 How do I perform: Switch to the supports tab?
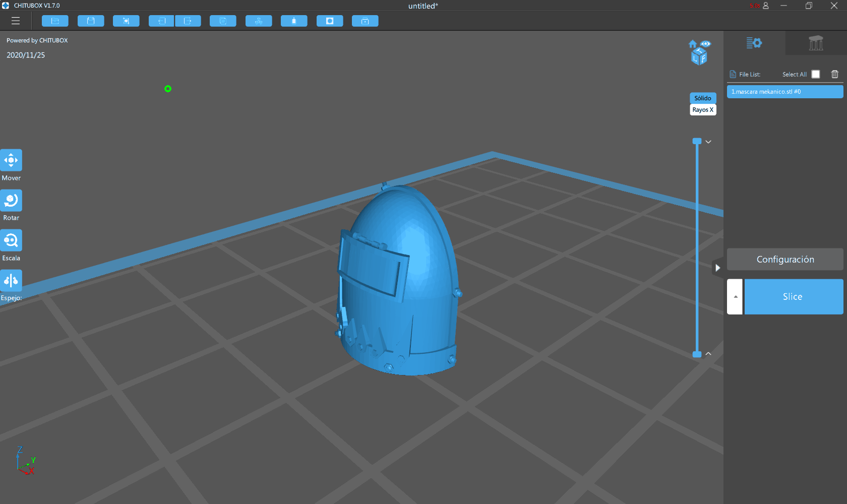pos(816,43)
